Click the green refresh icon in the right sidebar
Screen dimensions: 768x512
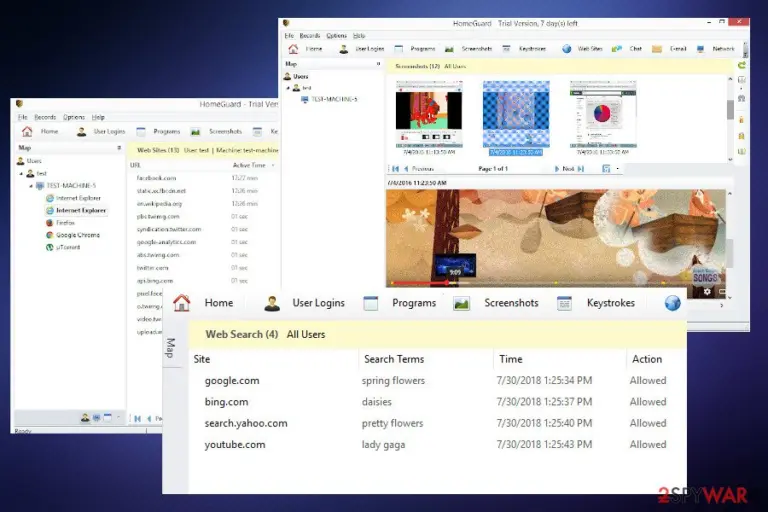[x=742, y=65]
